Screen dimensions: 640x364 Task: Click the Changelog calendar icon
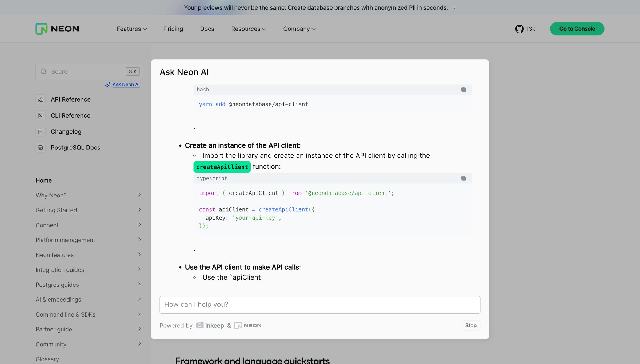click(41, 132)
